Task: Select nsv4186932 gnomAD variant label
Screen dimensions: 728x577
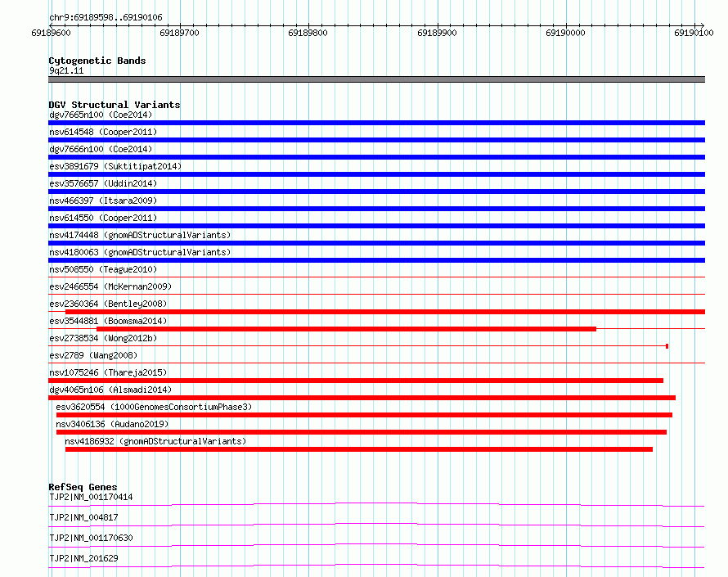Action: click(155, 441)
